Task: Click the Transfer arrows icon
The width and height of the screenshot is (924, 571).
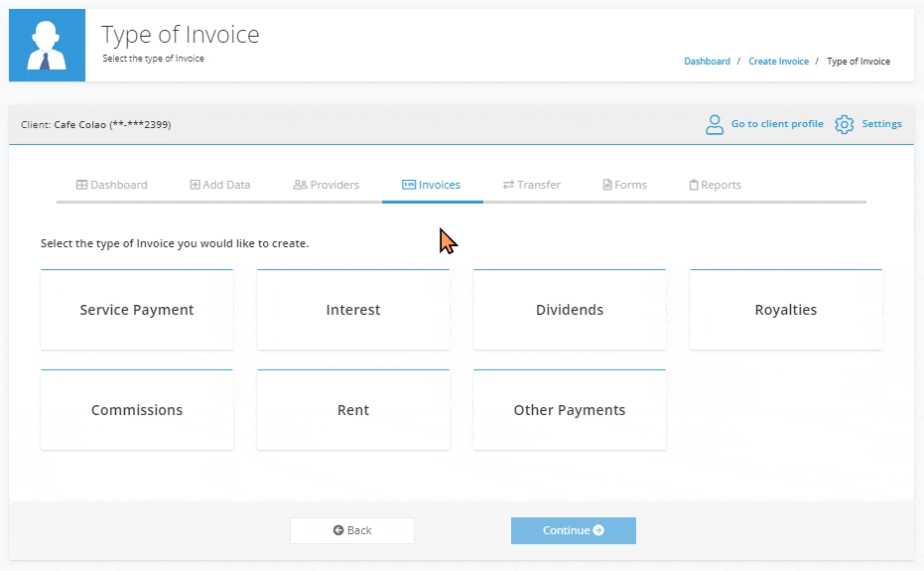Action: (x=508, y=185)
